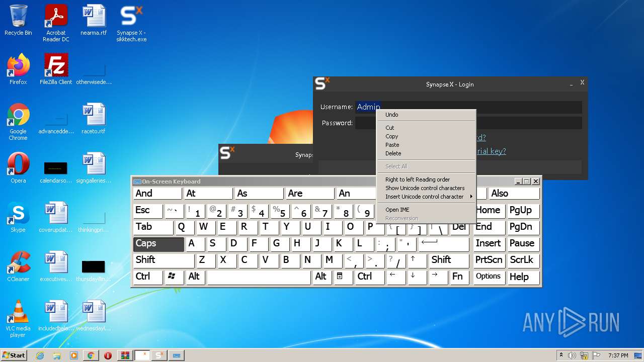Image resolution: width=644 pixels, height=362 pixels.
Task: Pick the 'Also' prediction word
Action: tap(514, 194)
